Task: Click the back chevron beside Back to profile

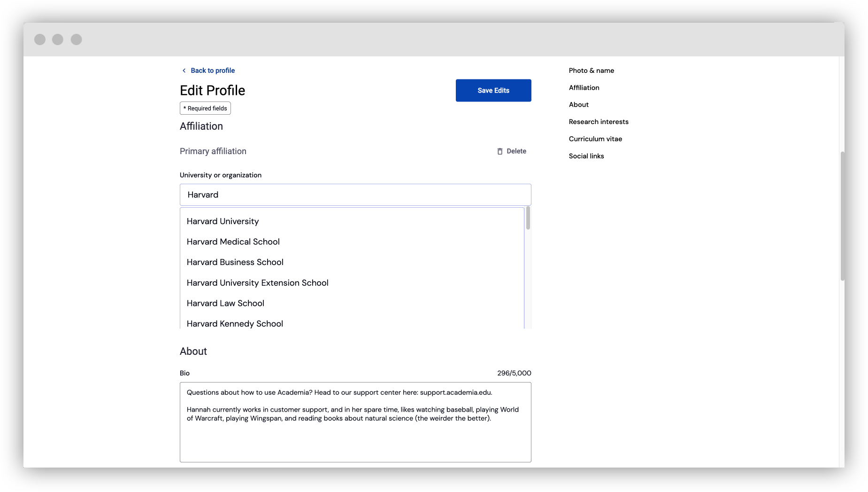Action: pos(184,70)
